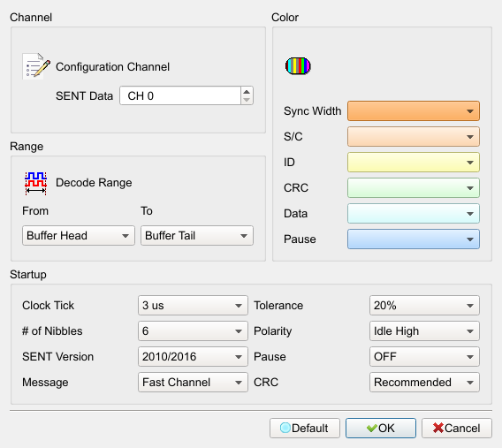Expand the Startup Pause OFF dropdown
This screenshot has width=502, height=448.
(x=424, y=356)
